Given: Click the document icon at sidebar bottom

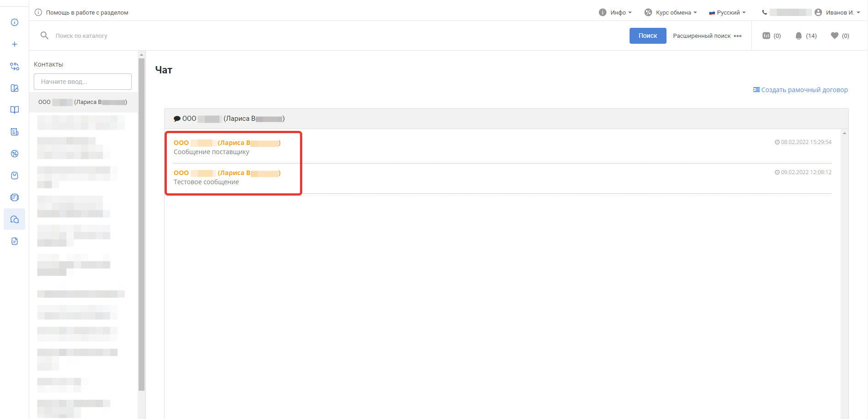Looking at the screenshot, I should [x=15, y=241].
